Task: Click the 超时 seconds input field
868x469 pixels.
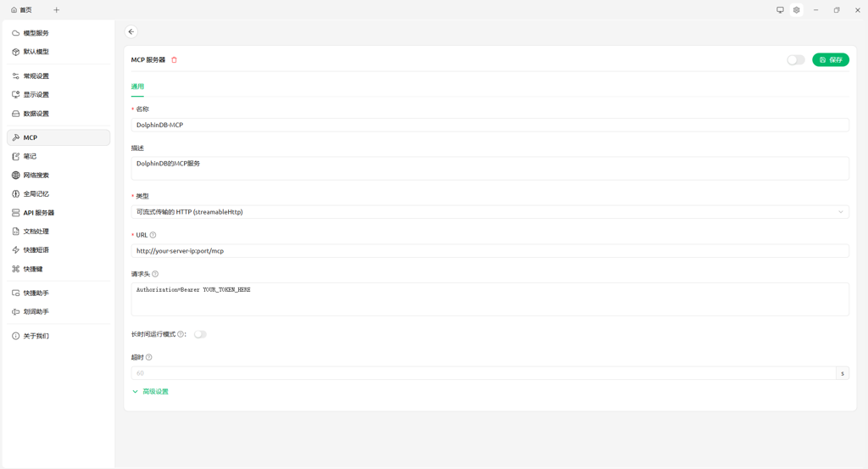Action: 483,373
